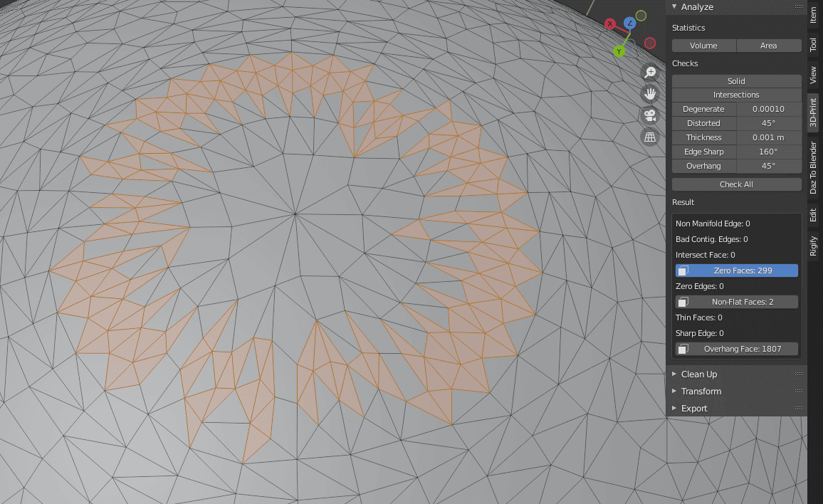Toggle the Degenerate check option

(x=703, y=108)
